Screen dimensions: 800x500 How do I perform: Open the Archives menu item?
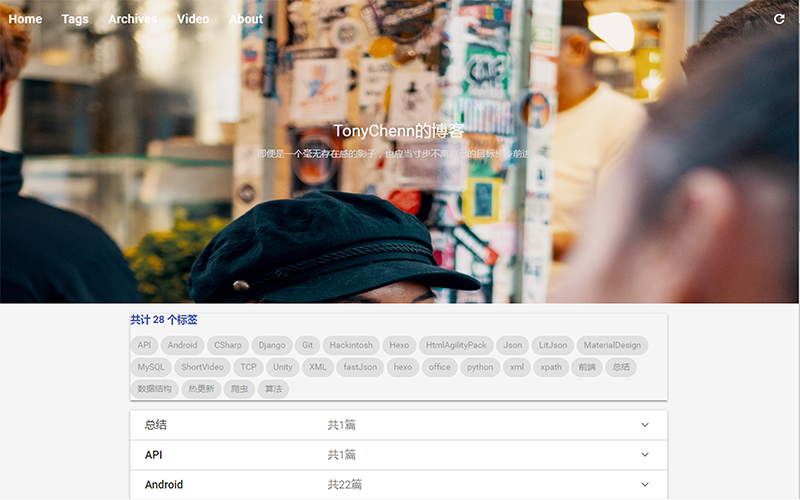click(132, 19)
